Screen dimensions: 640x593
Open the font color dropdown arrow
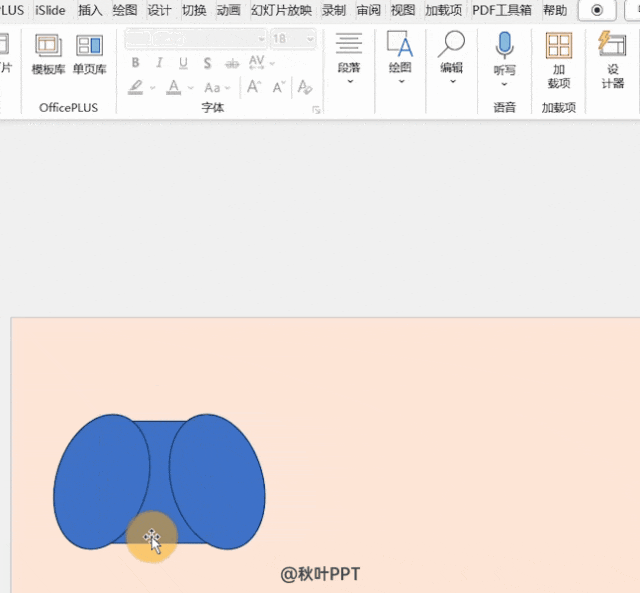(191, 88)
